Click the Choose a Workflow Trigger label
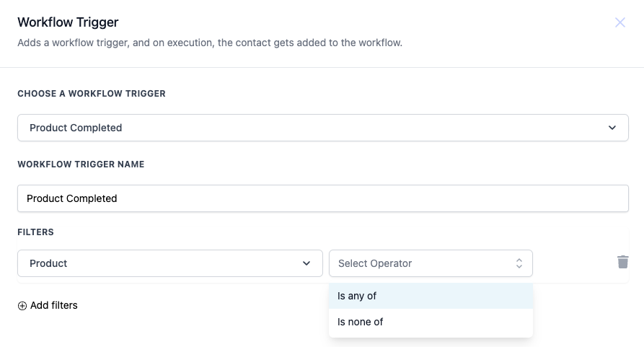Viewport: 644px width, 347px height. coord(92,94)
